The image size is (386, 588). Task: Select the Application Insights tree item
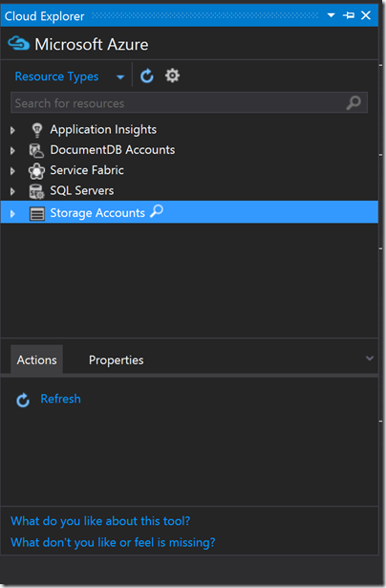[103, 129]
